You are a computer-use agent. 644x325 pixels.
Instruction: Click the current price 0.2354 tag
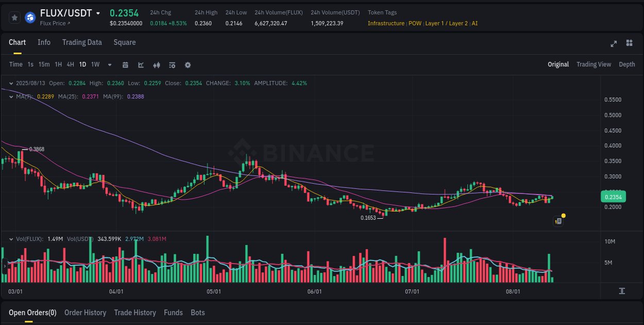[613, 197]
